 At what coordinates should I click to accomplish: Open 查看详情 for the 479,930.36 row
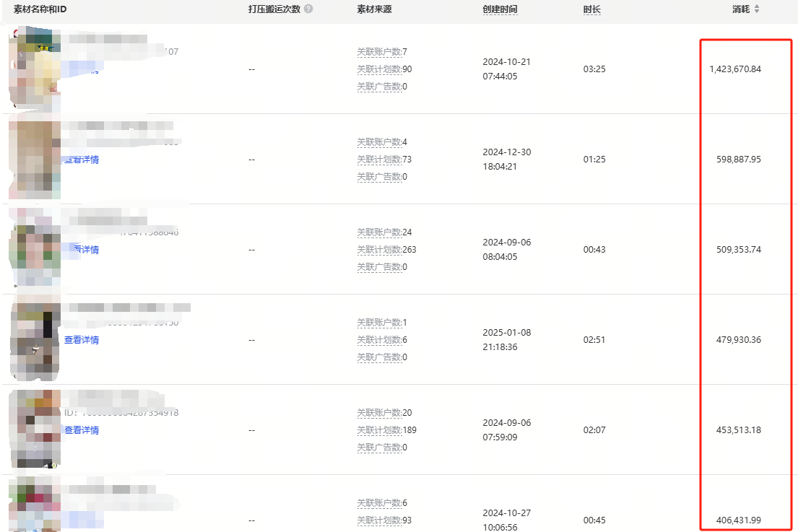point(81,340)
